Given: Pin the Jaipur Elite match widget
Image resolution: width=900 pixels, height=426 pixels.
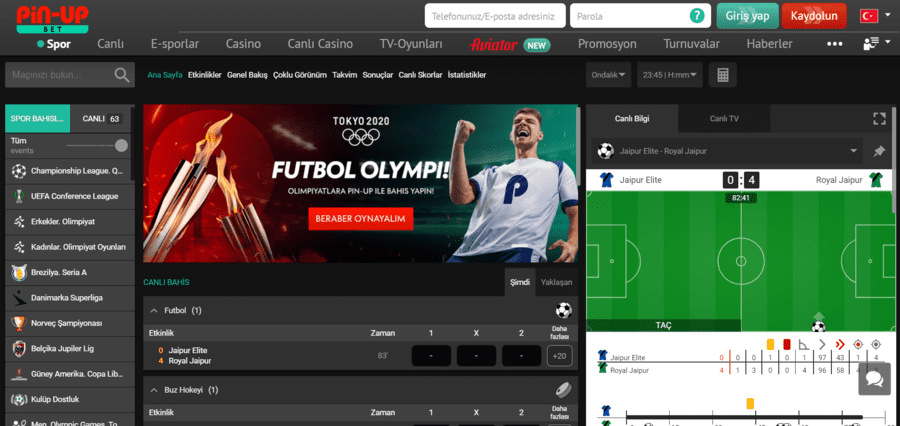Looking at the screenshot, I should click(x=879, y=152).
